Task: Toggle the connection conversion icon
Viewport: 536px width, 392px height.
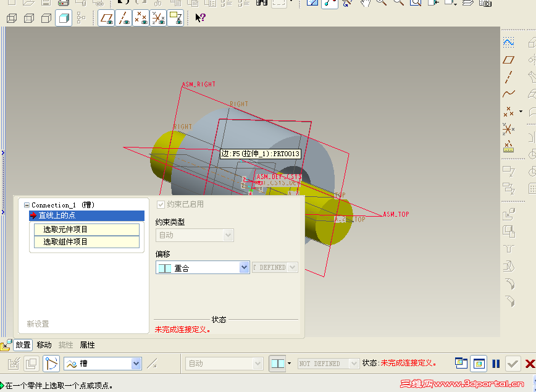Action: pyautogui.click(x=51, y=363)
